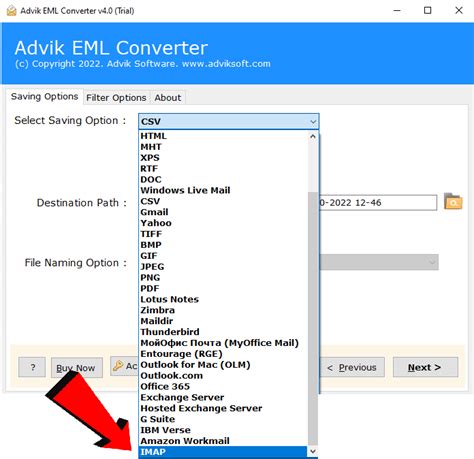Image resolution: width=474 pixels, height=459 pixels.
Task: Choose Entourage (RGE) option
Action: coord(223,354)
